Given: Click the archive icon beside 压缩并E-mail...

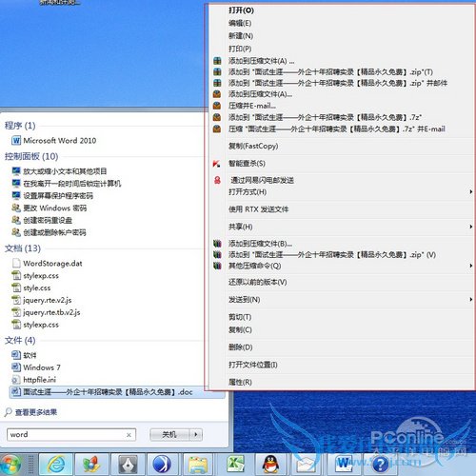Looking at the screenshot, I should click(x=217, y=106).
